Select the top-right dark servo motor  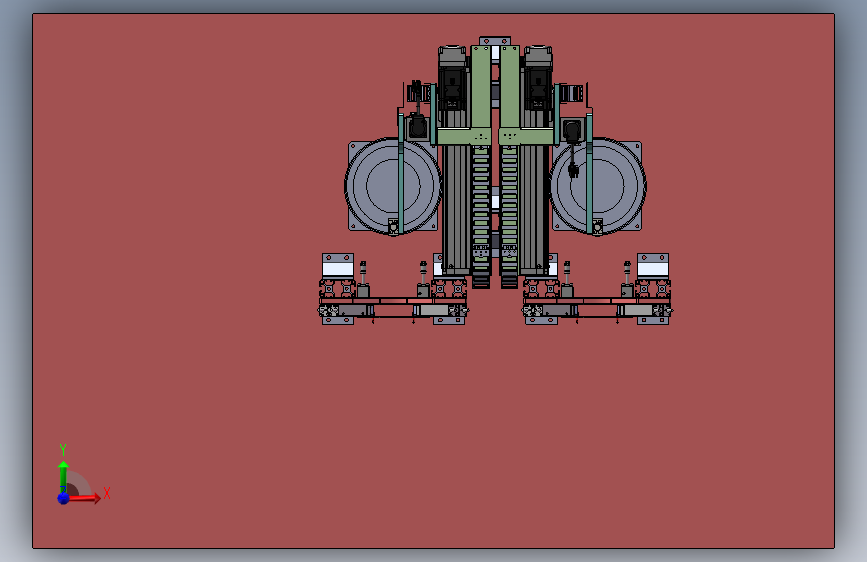coord(538,79)
